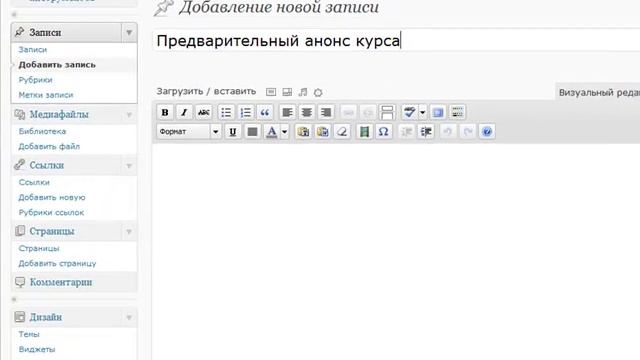The width and height of the screenshot is (640, 360).
Task: Click Добавить файл in sidebar
Action: (x=49, y=147)
